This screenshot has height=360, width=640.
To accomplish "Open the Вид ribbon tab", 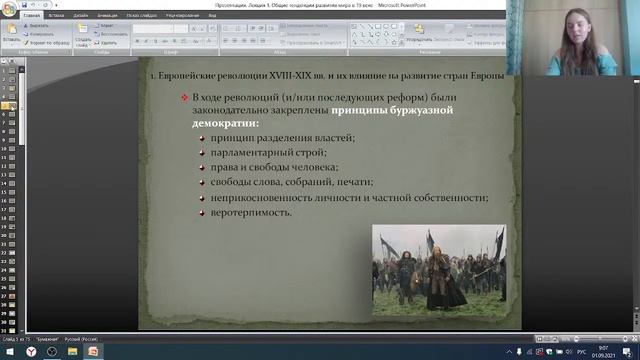I will [x=212, y=16].
